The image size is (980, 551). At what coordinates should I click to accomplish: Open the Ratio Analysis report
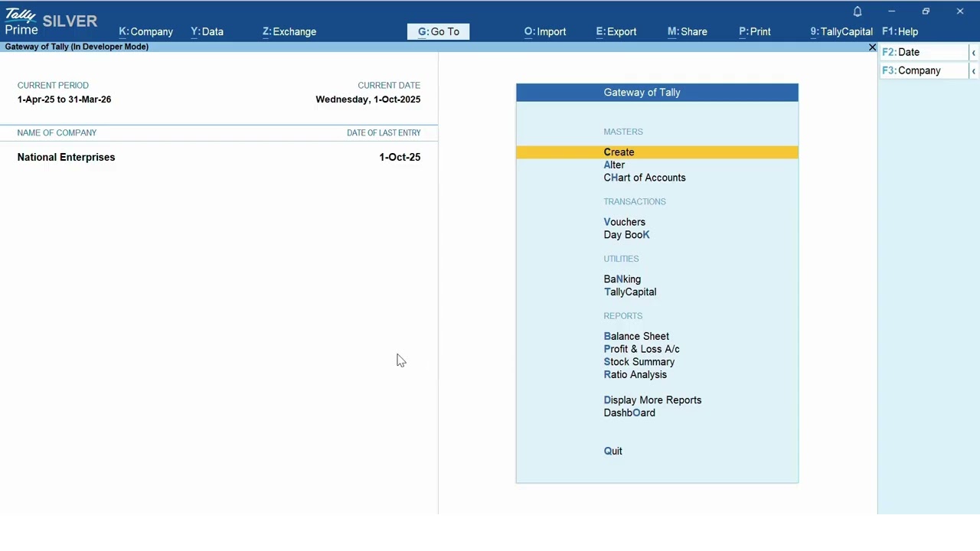[x=635, y=375]
